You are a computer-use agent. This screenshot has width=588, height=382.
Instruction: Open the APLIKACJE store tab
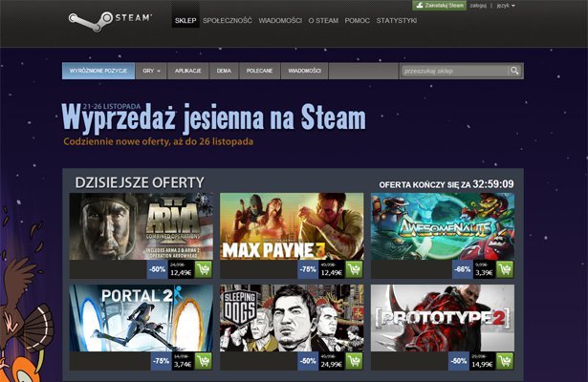click(x=188, y=71)
